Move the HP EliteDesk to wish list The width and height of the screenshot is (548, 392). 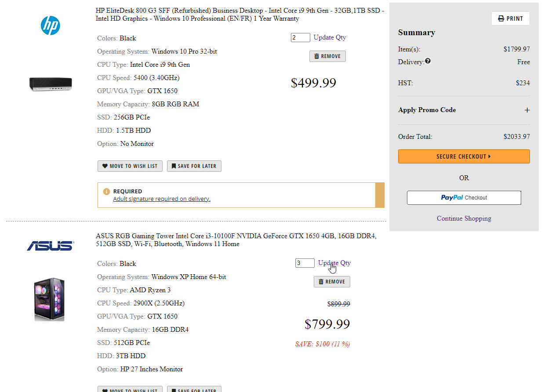coord(130,166)
